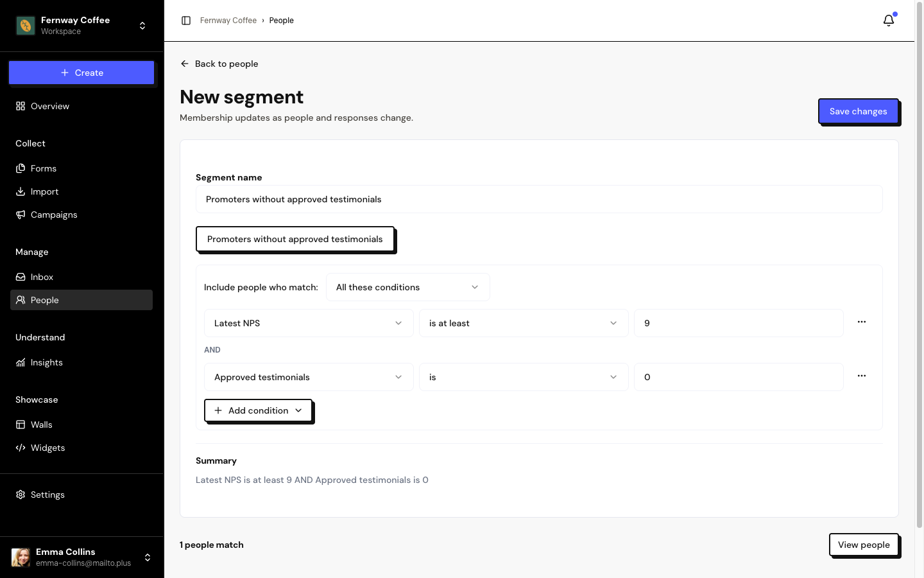This screenshot has width=924, height=578.
Task: Click the NPS value field containing 9
Action: coord(739,323)
